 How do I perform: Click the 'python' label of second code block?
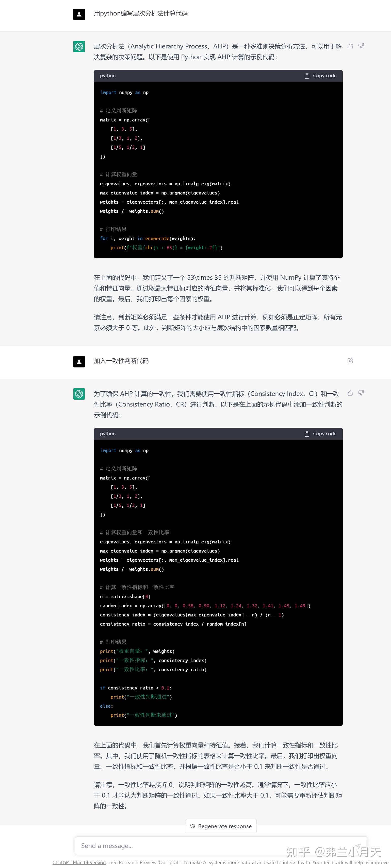pyautogui.click(x=108, y=434)
